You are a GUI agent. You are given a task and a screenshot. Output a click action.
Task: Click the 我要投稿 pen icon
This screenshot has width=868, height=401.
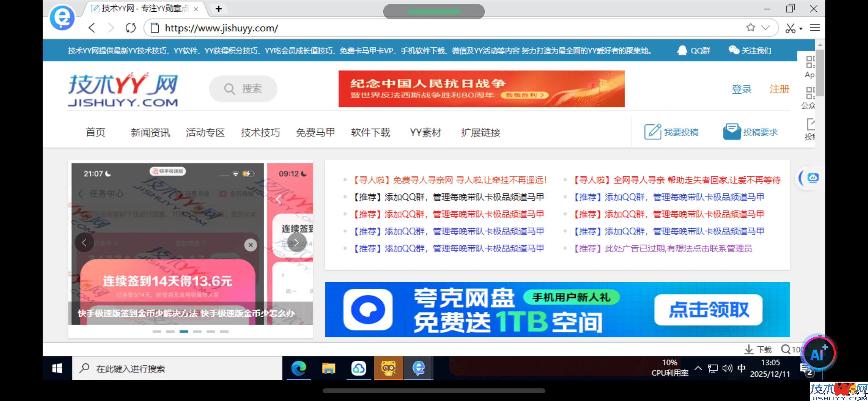pos(653,132)
